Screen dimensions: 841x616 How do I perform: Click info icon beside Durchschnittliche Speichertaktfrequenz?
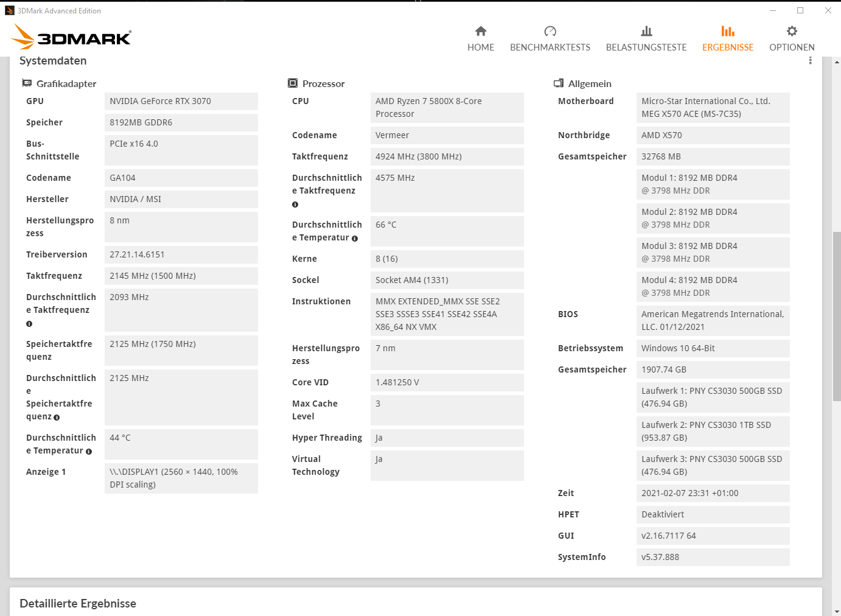click(57, 417)
